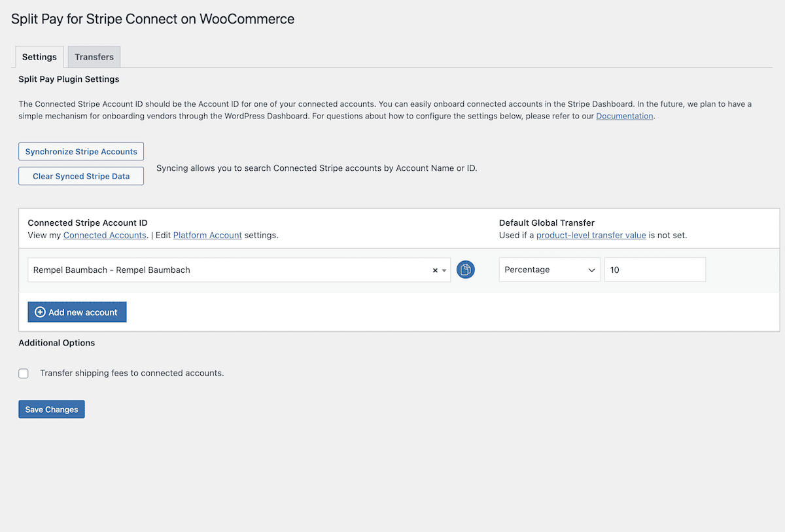Switch to the Transfers tab
The image size is (785, 532).
[94, 57]
